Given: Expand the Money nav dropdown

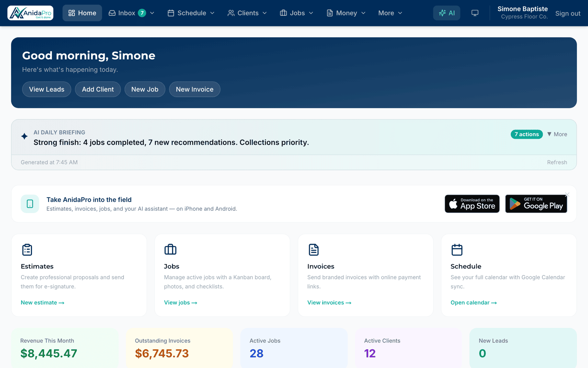Looking at the screenshot, I should pyautogui.click(x=346, y=13).
